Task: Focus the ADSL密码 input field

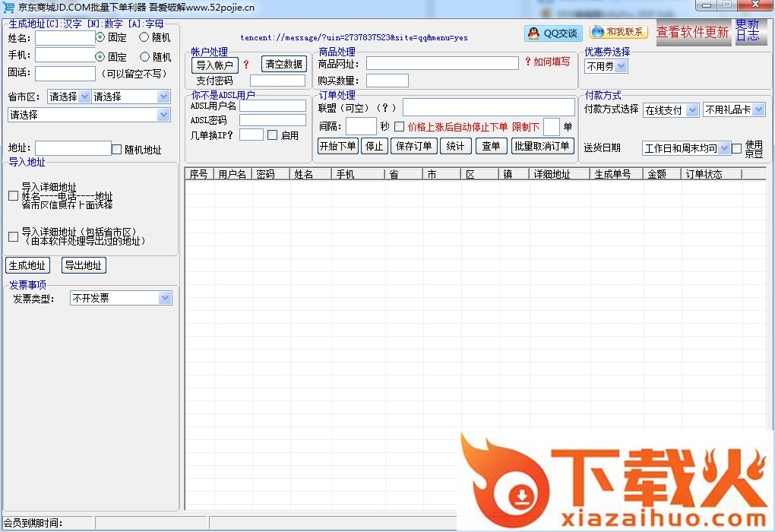Action: coord(273,119)
